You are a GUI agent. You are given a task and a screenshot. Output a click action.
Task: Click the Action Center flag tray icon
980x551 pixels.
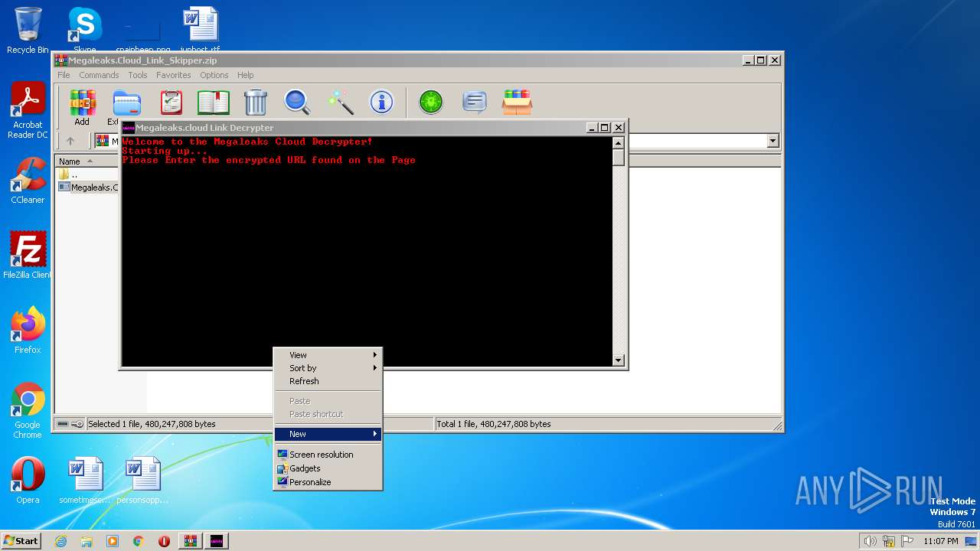tap(906, 541)
